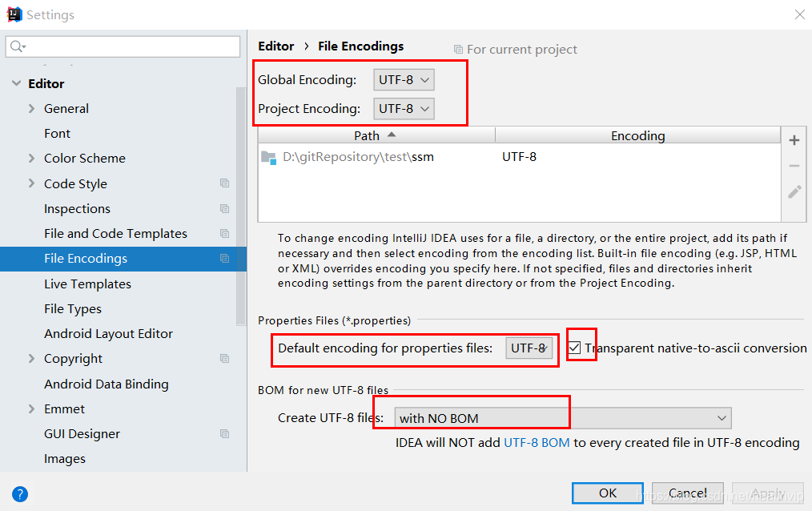Select Images in the settings tree
The height and width of the screenshot is (511, 812).
click(x=65, y=459)
